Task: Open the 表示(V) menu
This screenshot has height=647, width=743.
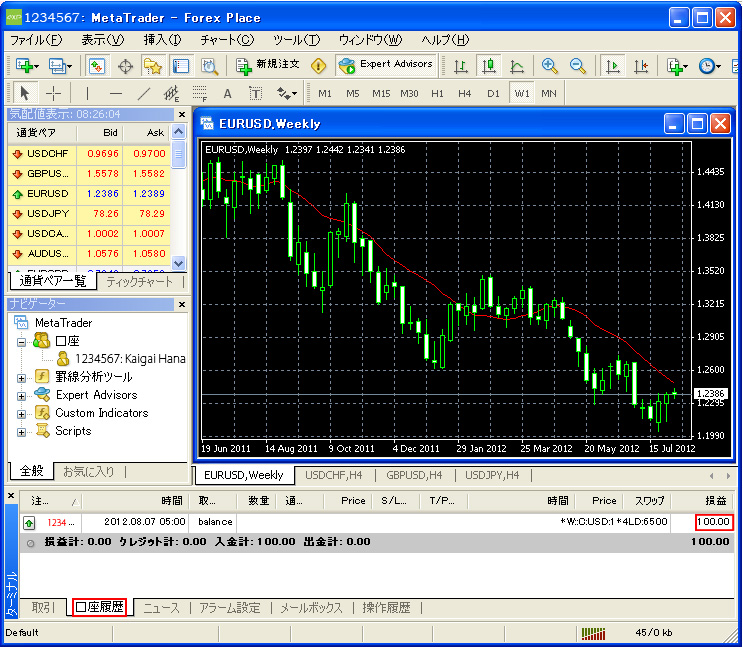Action: tap(102, 40)
